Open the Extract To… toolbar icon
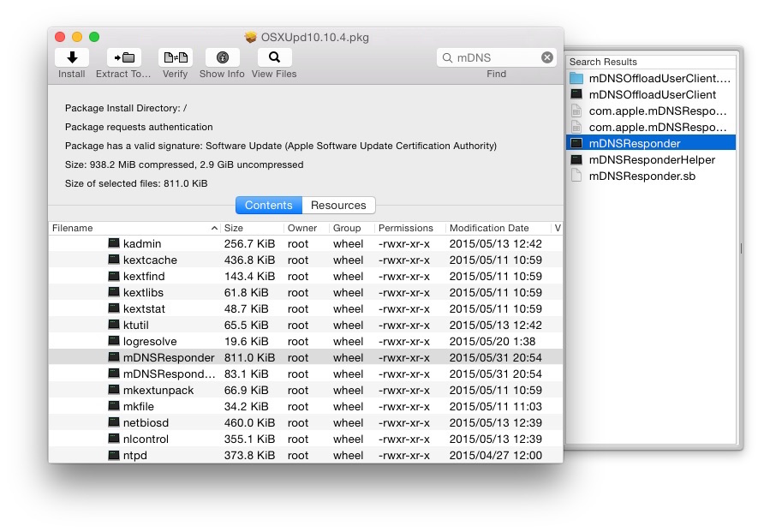Screen dimensions: 758x532 tap(123, 57)
